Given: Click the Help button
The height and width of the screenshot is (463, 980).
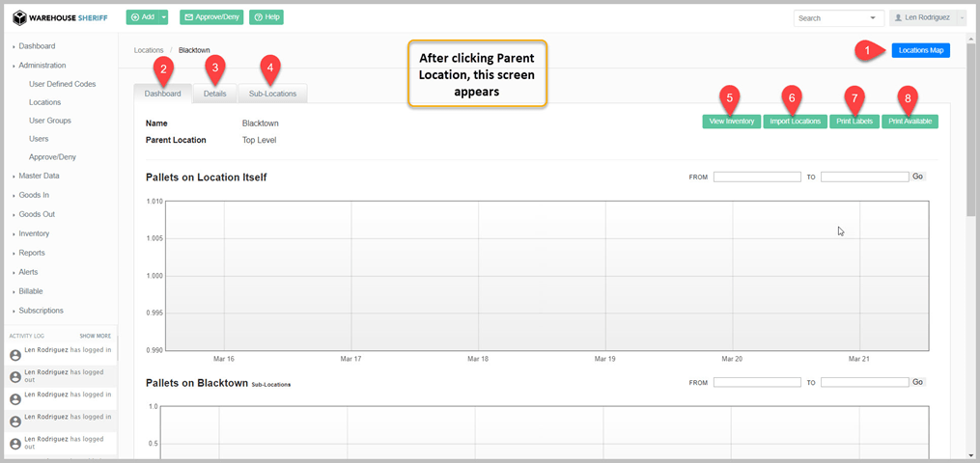Looking at the screenshot, I should [266, 17].
